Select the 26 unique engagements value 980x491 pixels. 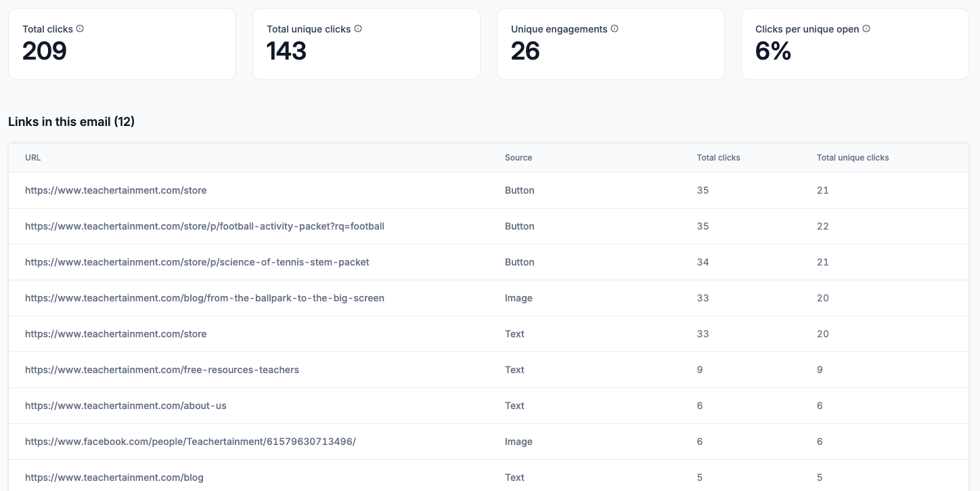click(525, 51)
